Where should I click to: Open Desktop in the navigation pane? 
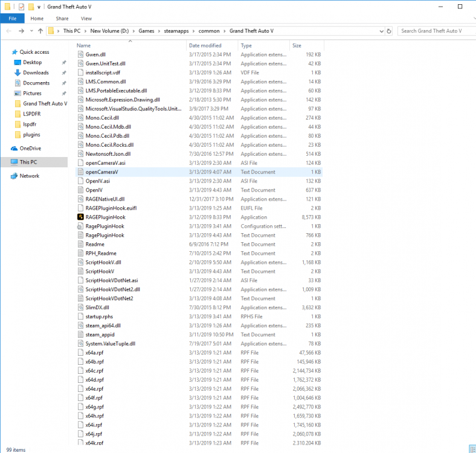pos(32,62)
